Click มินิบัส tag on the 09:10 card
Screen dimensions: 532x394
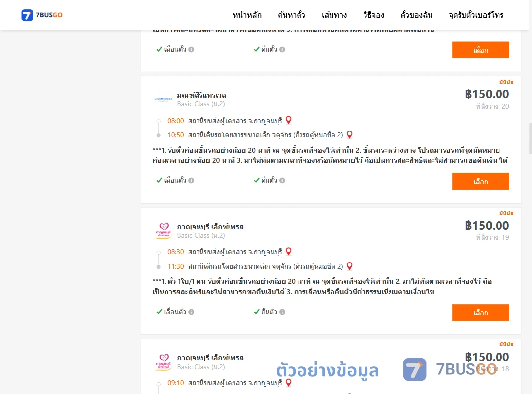tap(506, 344)
